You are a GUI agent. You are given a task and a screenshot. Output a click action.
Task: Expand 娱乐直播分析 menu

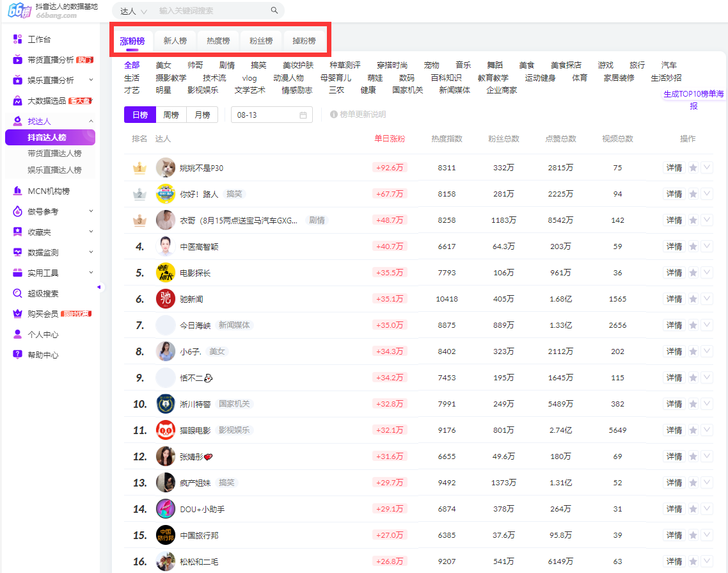(91, 80)
